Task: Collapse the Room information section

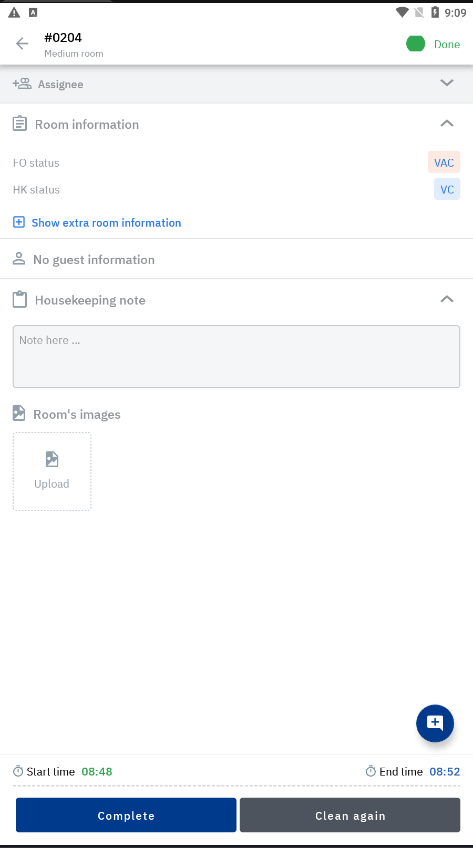Action: point(447,123)
